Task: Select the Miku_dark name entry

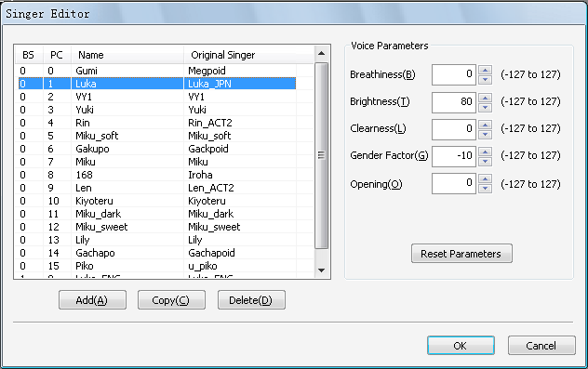Action: 99,214
